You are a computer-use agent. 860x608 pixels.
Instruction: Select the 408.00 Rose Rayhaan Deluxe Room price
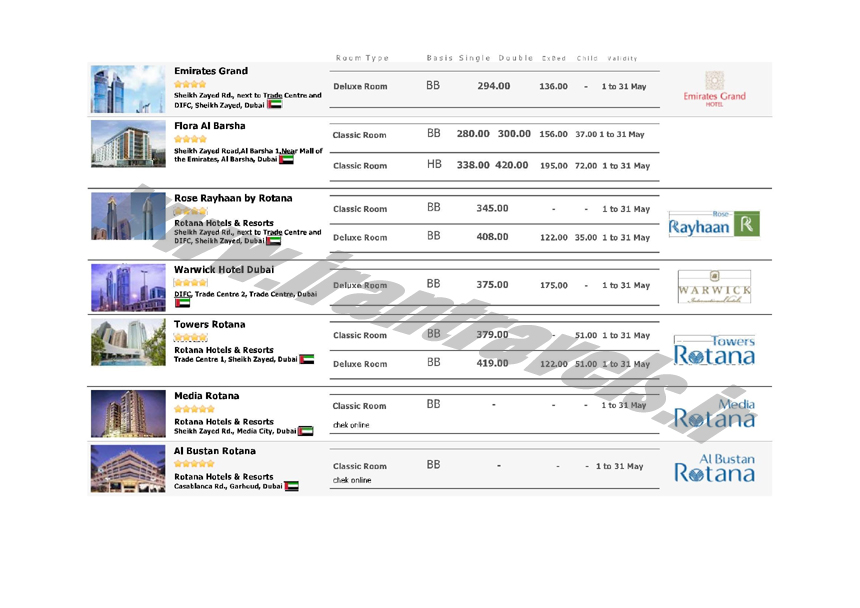[493, 237]
